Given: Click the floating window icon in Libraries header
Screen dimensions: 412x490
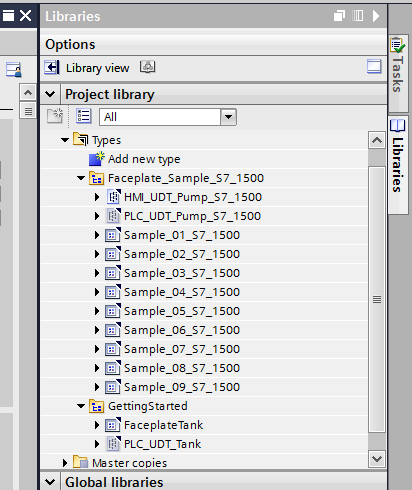Looking at the screenshot, I should [x=339, y=16].
